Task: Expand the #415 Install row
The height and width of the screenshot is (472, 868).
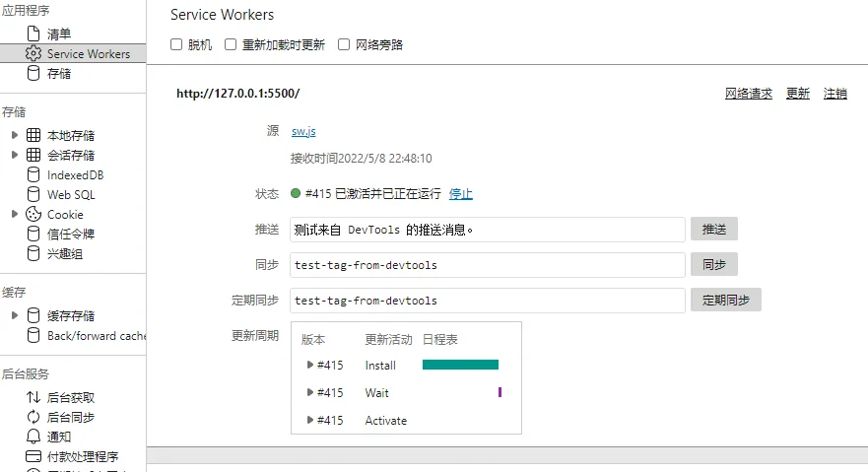Action: (310, 365)
